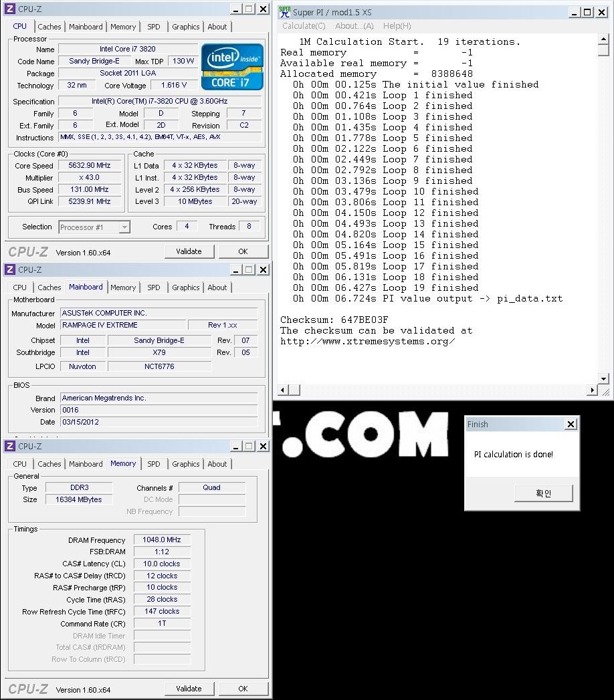Click the DRAM Frequency value 1048.0 MHz
This screenshot has width=614, height=700.
162,540
